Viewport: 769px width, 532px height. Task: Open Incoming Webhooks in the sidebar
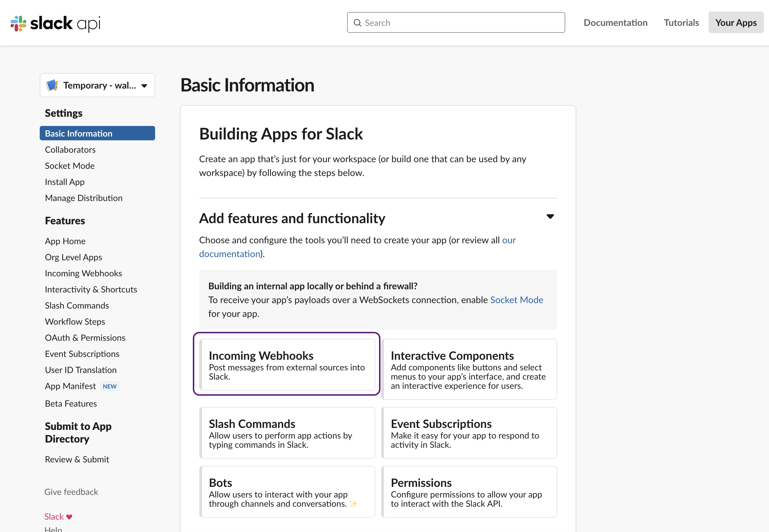83,273
